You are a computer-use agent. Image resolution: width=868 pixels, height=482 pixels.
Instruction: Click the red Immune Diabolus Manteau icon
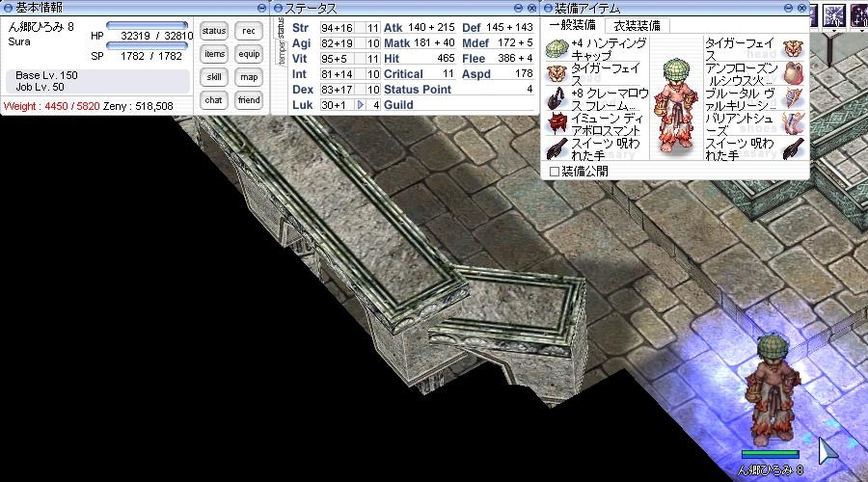pyautogui.click(x=556, y=123)
